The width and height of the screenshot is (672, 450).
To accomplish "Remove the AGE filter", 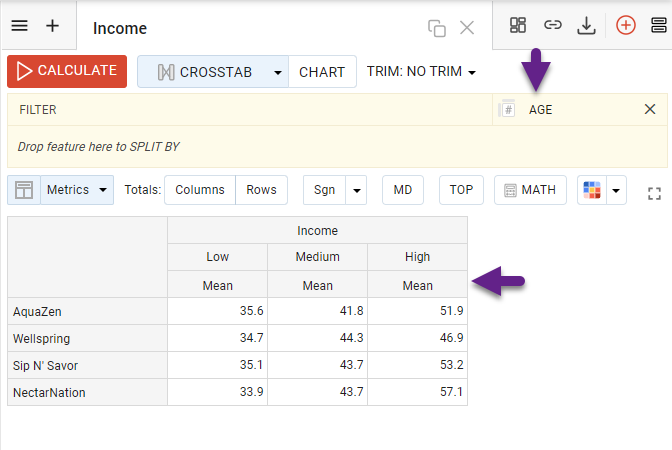I will [650, 110].
